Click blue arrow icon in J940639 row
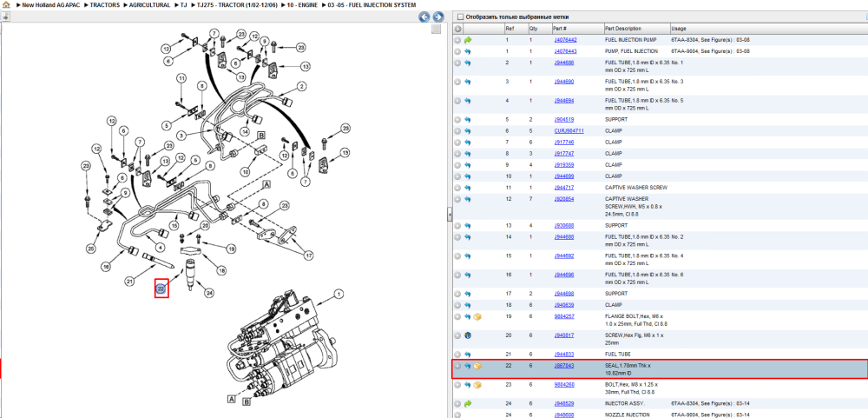This screenshot has height=418, width=868. pos(468,305)
